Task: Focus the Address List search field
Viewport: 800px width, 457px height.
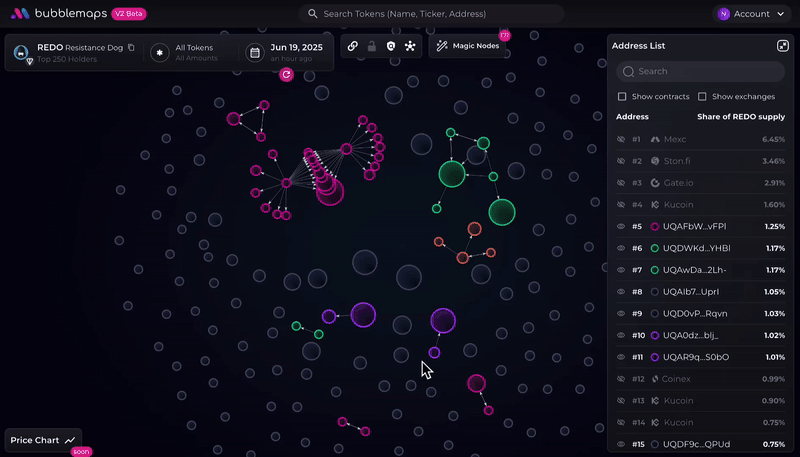Action: click(x=701, y=71)
